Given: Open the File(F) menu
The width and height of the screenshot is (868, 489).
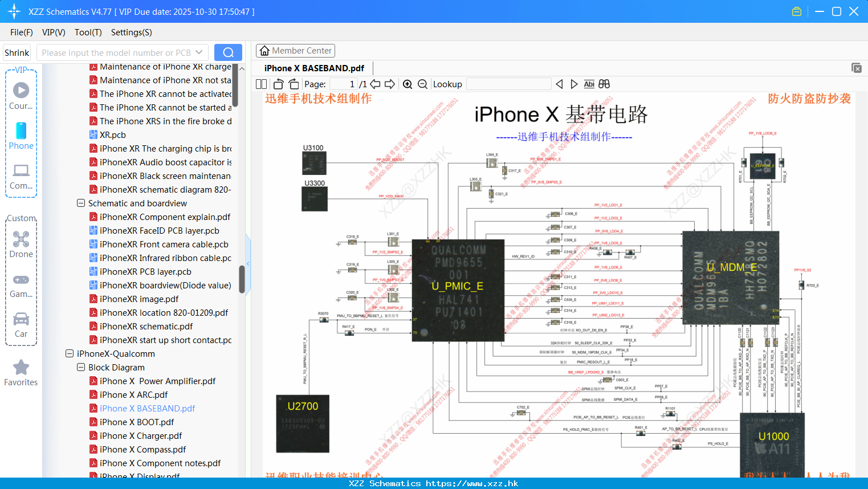Looking at the screenshot, I should pos(22,32).
